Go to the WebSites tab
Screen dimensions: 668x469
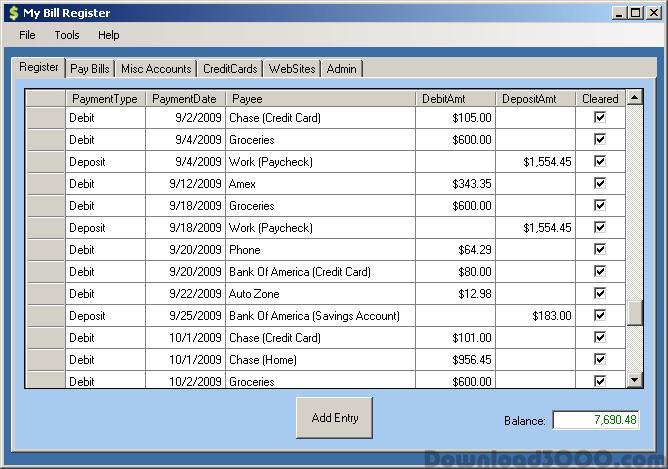click(x=292, y=69)
